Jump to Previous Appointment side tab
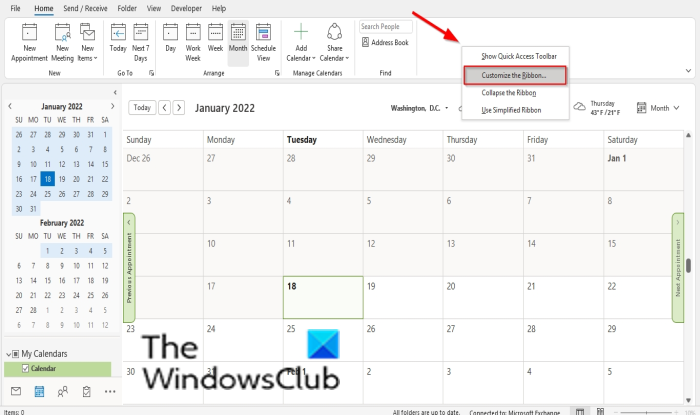 [x=129, y=268]
